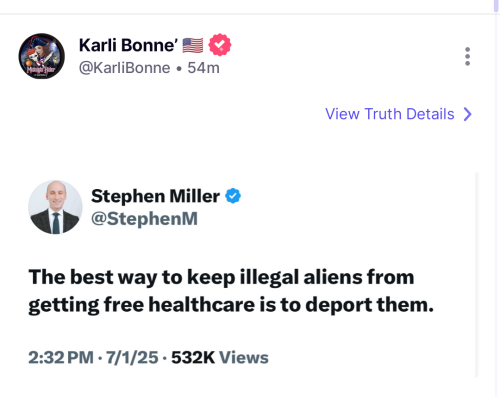Click the @KarliBonne handle

tap(125, 68)
